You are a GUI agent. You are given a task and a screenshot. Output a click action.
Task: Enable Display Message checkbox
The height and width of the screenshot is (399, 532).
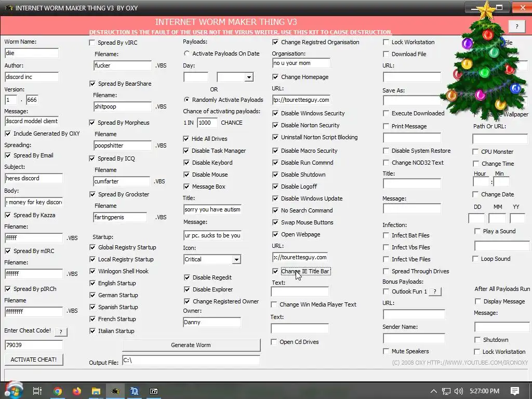tap(478, 301)
